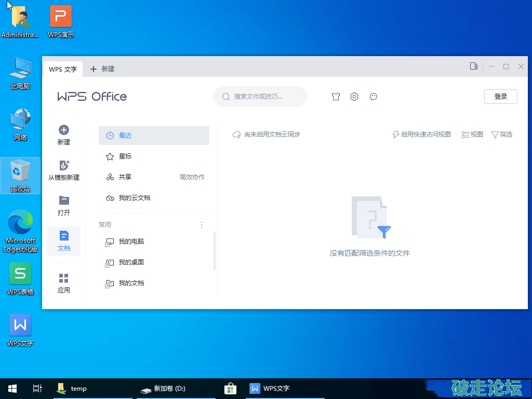Open 从模板新建 in the sidebar
The height and width of the screenshot is (399, 532).
pyautogui.click(x=64, y=170)
